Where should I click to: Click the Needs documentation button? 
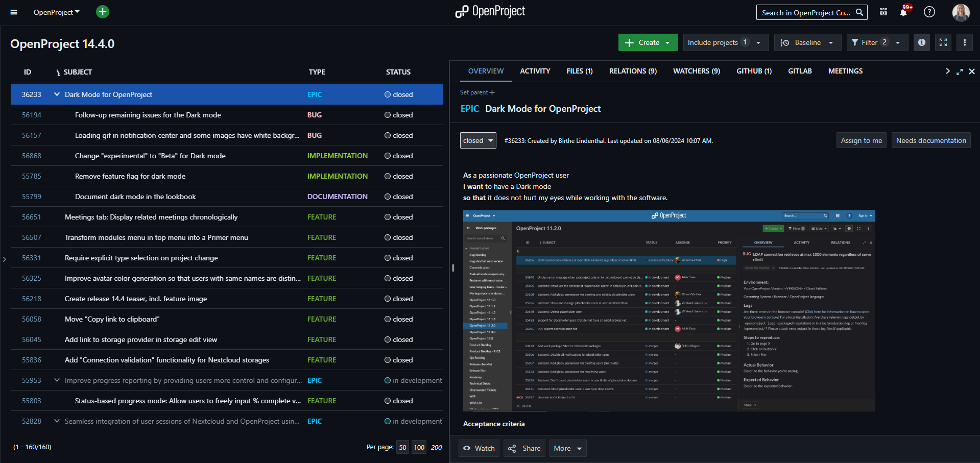point(930,140)
